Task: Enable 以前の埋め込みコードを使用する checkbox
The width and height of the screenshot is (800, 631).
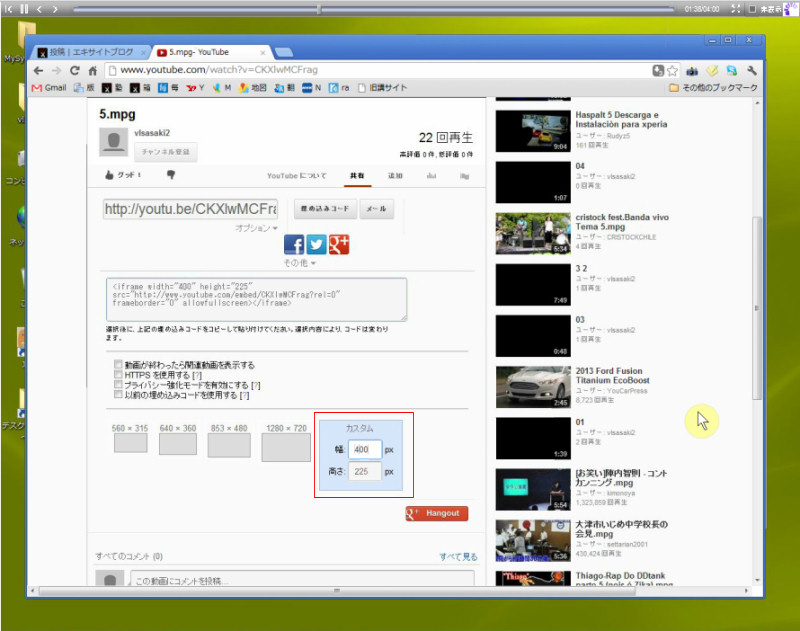Action: point(118,394)
